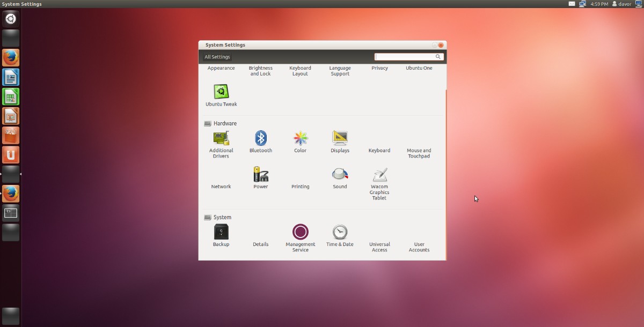Open Ubuntu Software Center from the launcher
The height and width of the screenshot is (327, 644).
coord(11,135)
